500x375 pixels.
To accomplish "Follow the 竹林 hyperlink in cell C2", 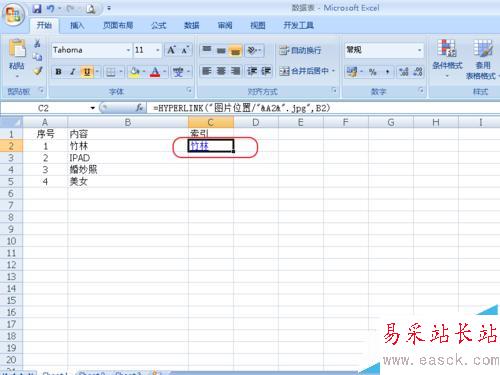I will click(199, 146).
